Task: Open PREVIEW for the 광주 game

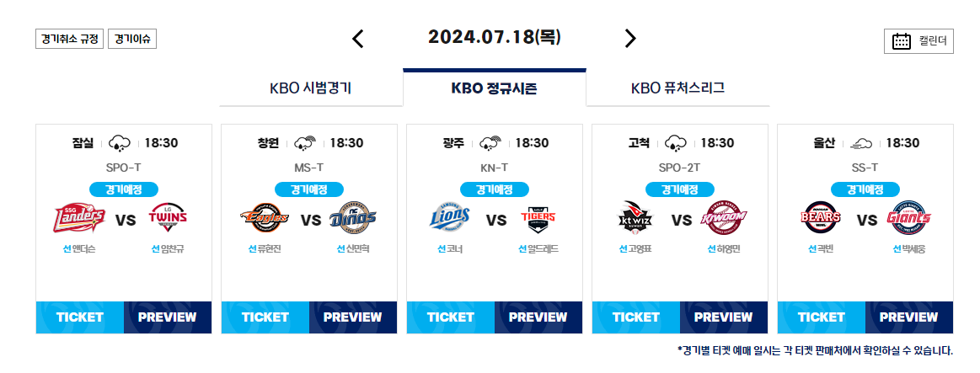Action: [x=538, y=317]
